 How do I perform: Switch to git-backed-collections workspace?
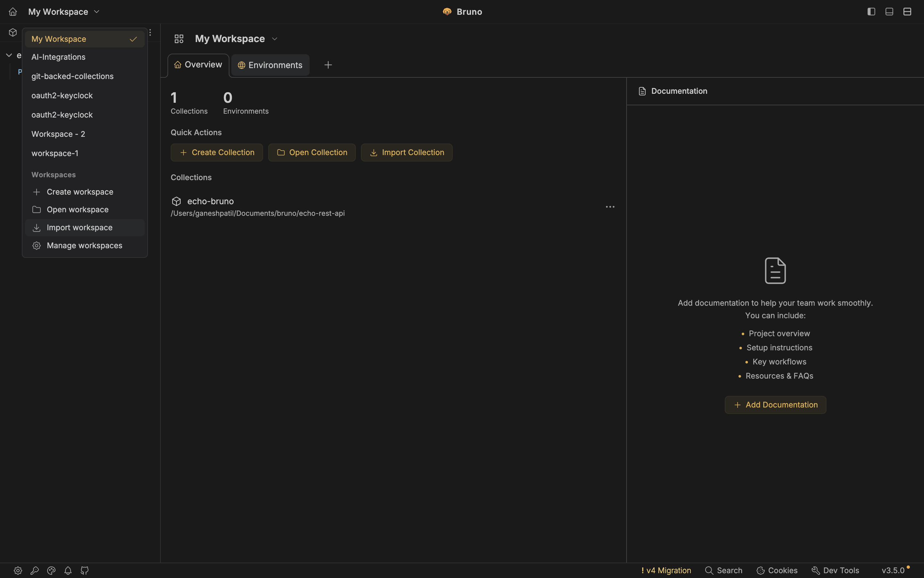(x=85, y=76)
